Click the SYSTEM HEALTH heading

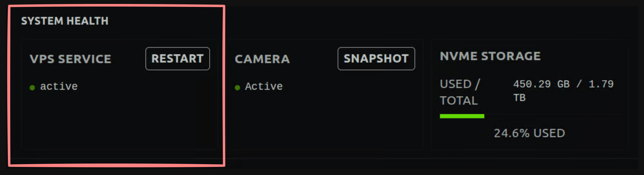(65, 21)
